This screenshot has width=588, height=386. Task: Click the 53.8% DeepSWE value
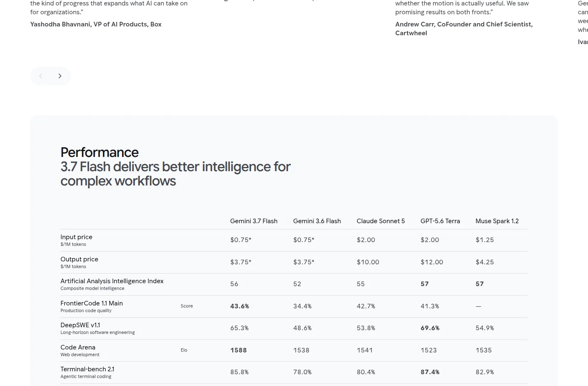tap(366, 328)
